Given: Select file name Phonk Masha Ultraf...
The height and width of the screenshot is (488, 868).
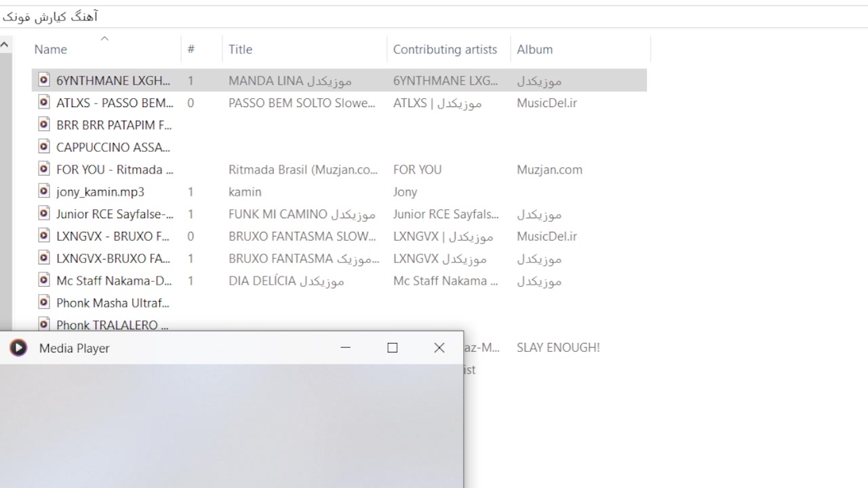Looking at the screenshot, I should pos(113,303).
